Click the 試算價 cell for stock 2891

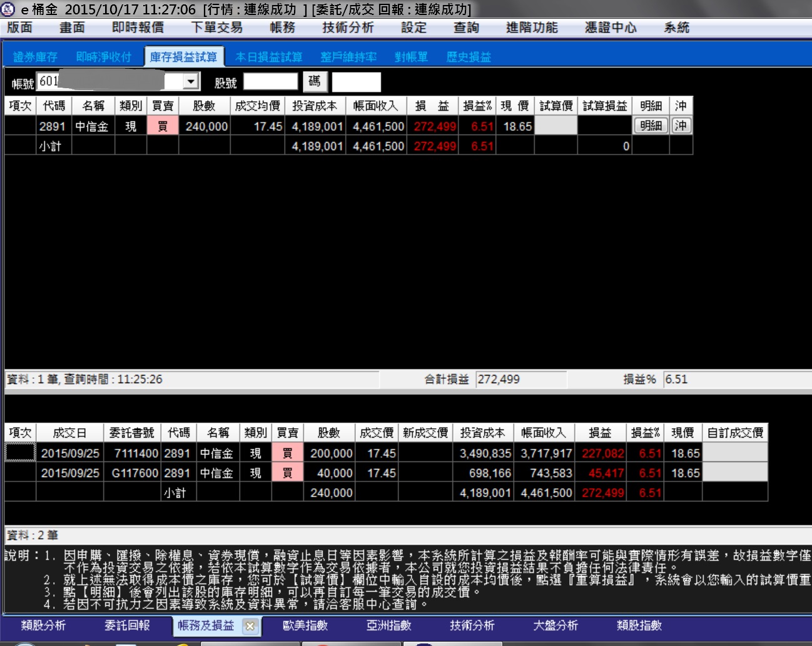point(556,126)
